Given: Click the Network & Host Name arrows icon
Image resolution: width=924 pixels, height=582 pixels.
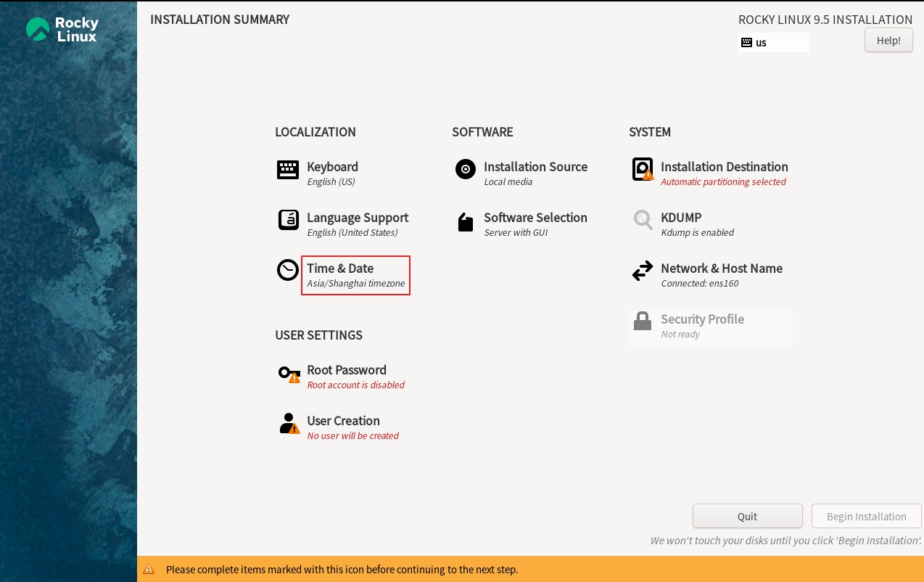Looking at the screenshot, I should click(643, 271).
